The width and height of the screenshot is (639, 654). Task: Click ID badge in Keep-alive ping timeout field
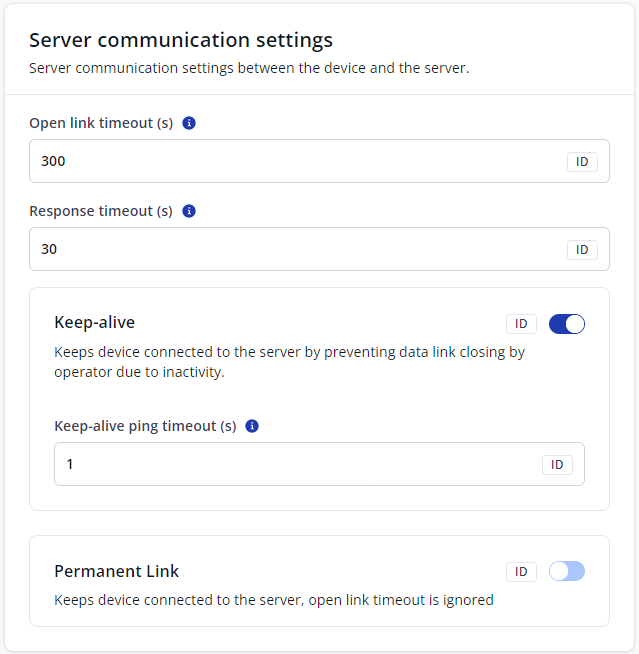click(557, 464)
